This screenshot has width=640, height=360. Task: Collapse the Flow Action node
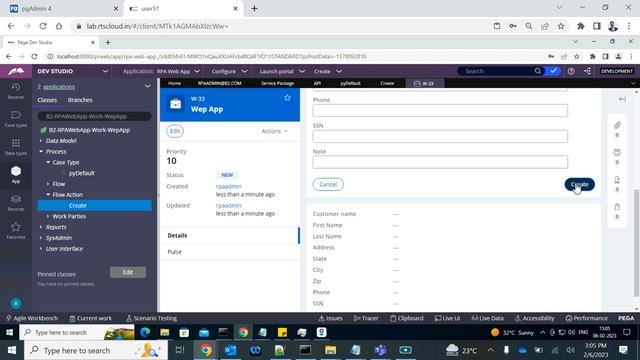point(48,195)
